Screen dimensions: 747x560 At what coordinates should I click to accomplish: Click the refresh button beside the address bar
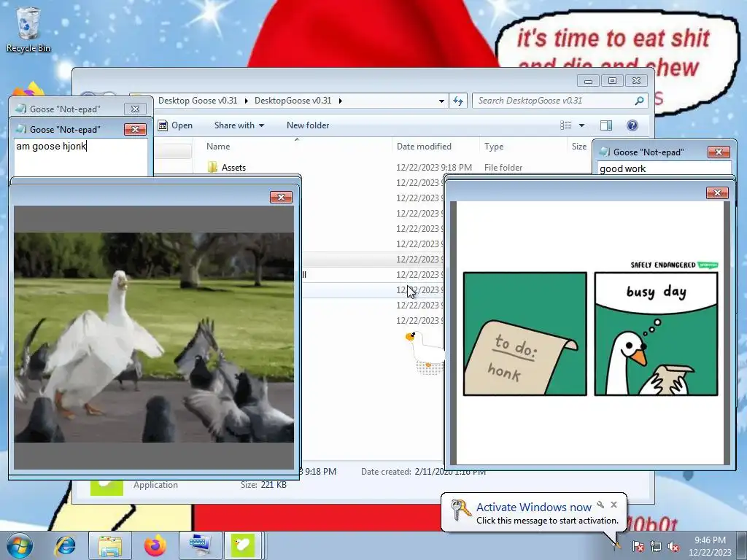458,101
